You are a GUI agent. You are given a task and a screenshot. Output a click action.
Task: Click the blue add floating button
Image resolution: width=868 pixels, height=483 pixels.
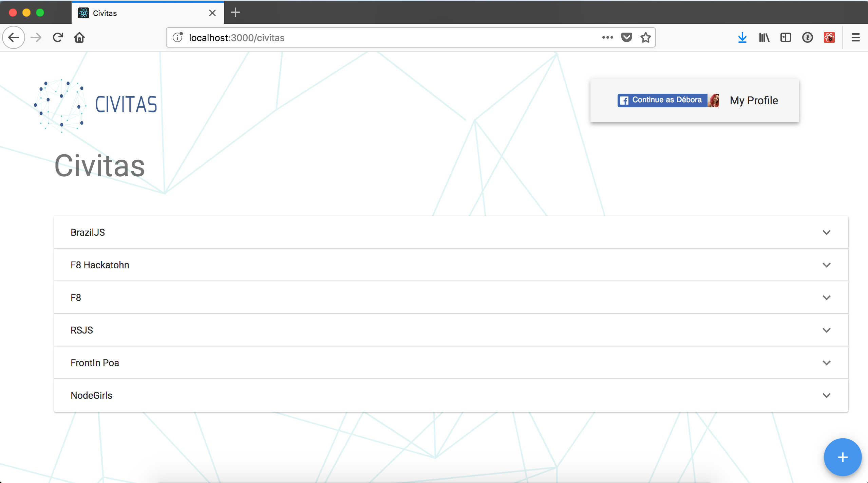click(x=842, y=457)
